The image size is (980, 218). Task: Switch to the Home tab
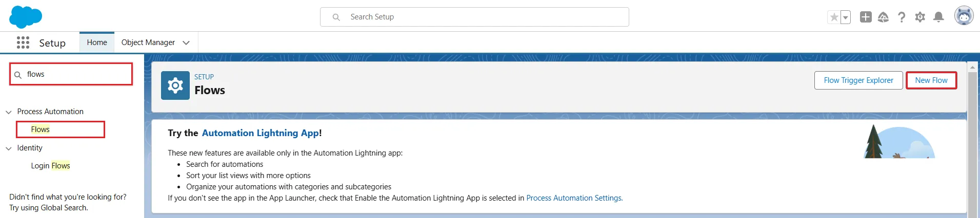pyautogui.click(x=97, y=42)
